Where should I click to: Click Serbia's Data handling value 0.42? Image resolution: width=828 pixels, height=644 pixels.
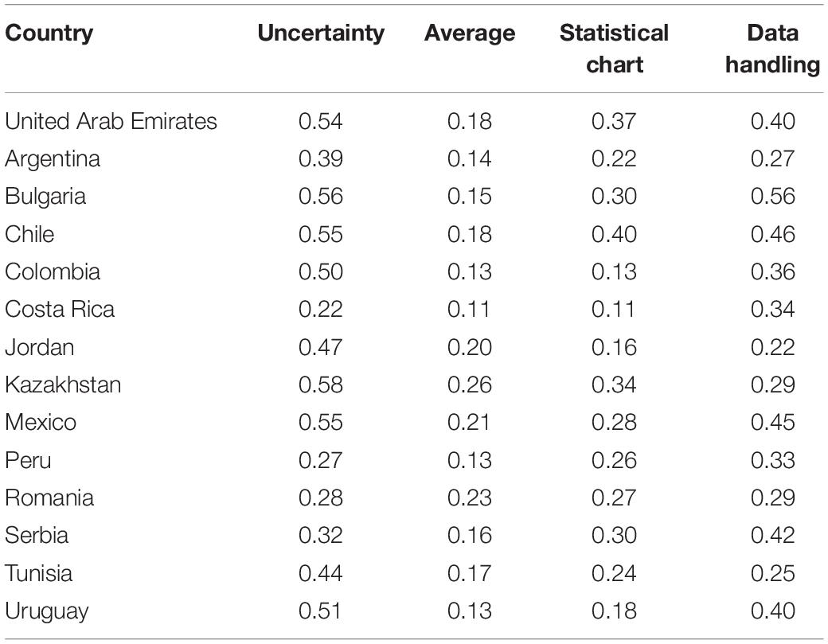point(772,535)
